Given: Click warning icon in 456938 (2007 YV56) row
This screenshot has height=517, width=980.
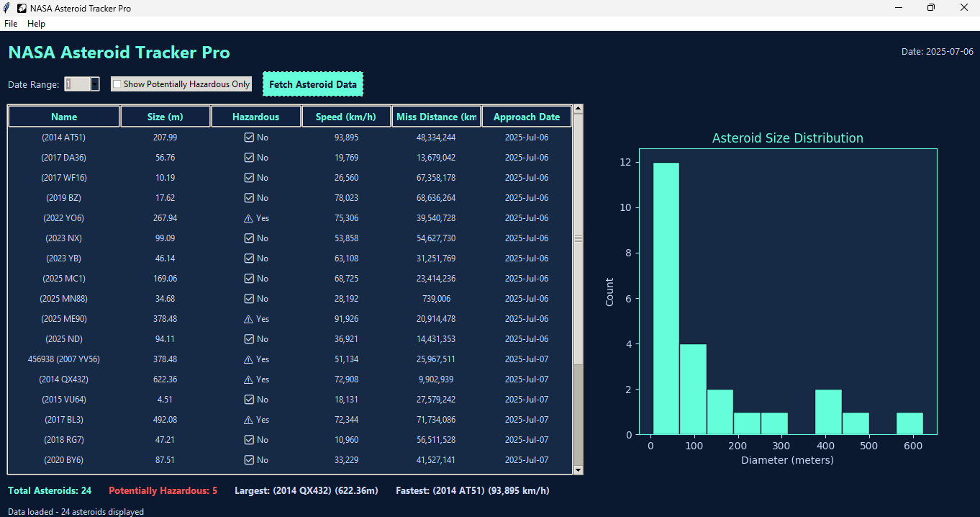Looking at the screenshot, I should click(x=248, y=359).
